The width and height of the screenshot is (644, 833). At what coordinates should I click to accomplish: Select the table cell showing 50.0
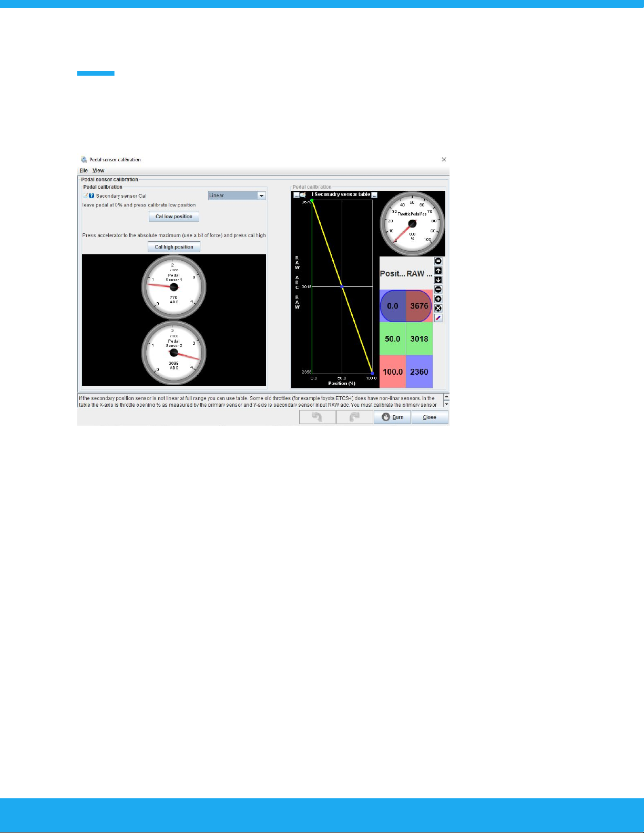click(393, 339)
